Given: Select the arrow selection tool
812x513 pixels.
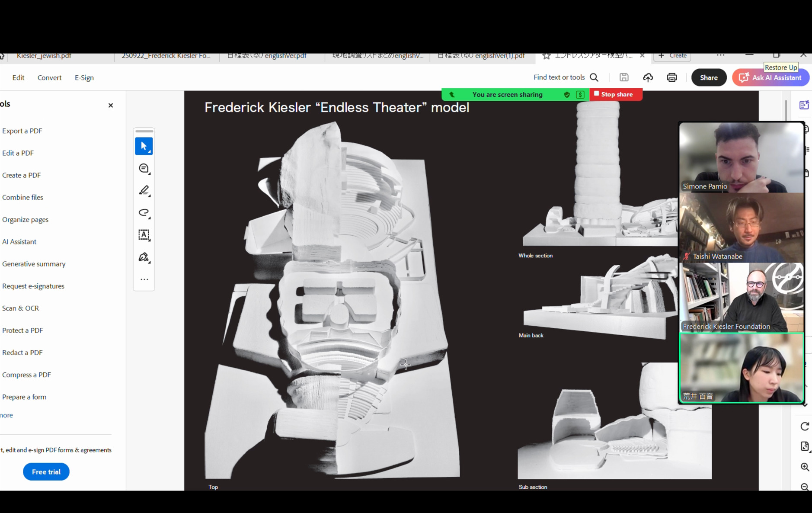Looking at the screenshot, I should coord(144,146).
